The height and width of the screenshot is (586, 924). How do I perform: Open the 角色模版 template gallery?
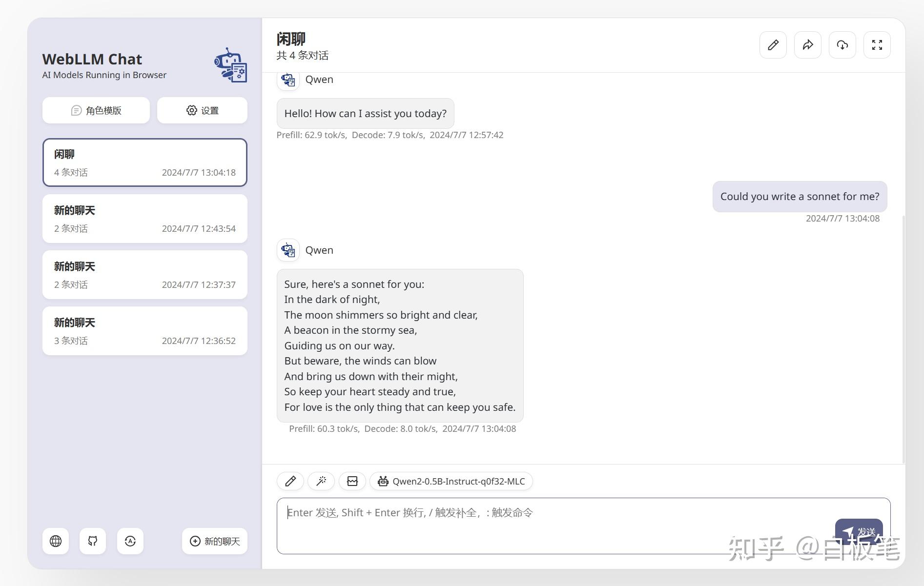click(x=96, y=110)
